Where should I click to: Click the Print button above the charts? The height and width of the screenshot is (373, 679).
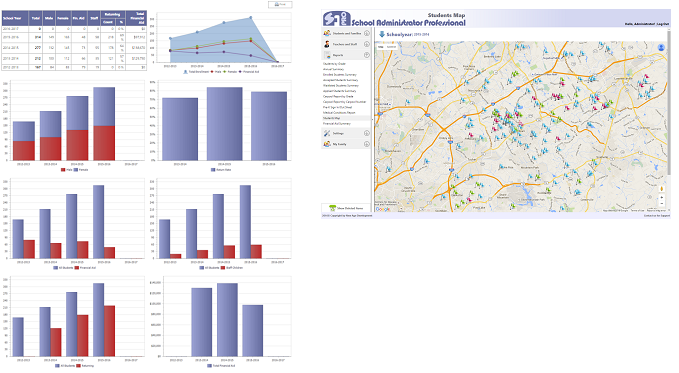[280, 4]
